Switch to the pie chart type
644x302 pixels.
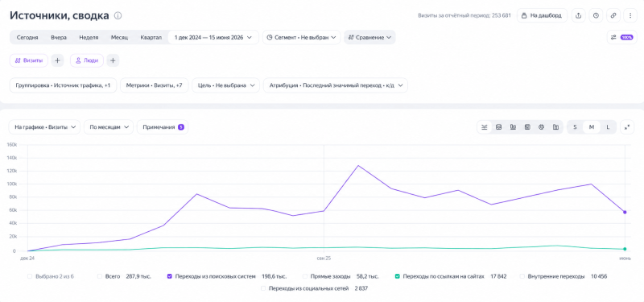[x=541, y=127]
